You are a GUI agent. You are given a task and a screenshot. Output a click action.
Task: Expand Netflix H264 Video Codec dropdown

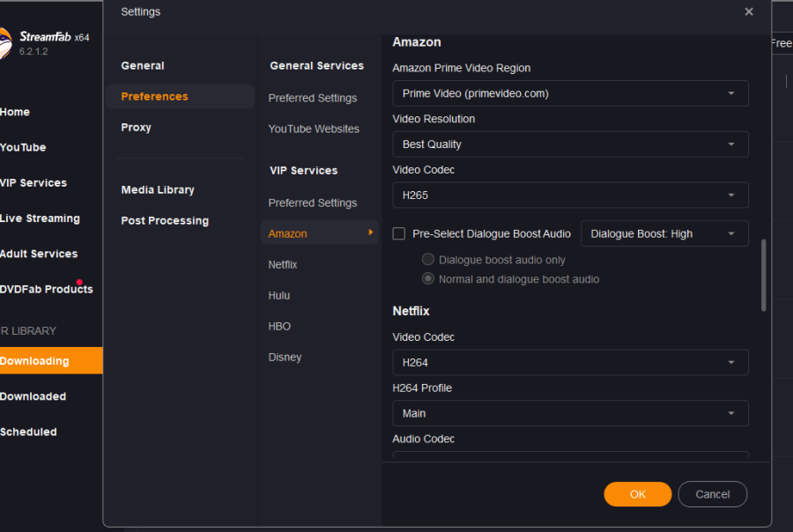[570, 362]
